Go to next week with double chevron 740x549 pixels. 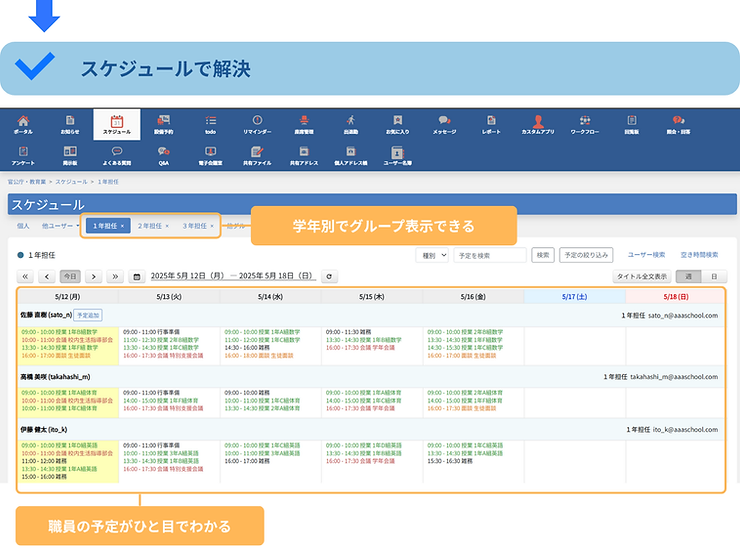(115, 276)
